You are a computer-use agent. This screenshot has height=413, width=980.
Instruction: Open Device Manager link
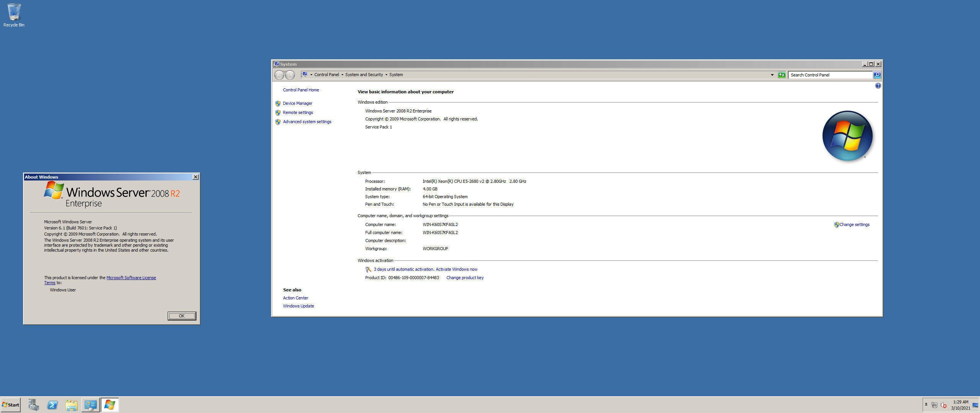297,104
